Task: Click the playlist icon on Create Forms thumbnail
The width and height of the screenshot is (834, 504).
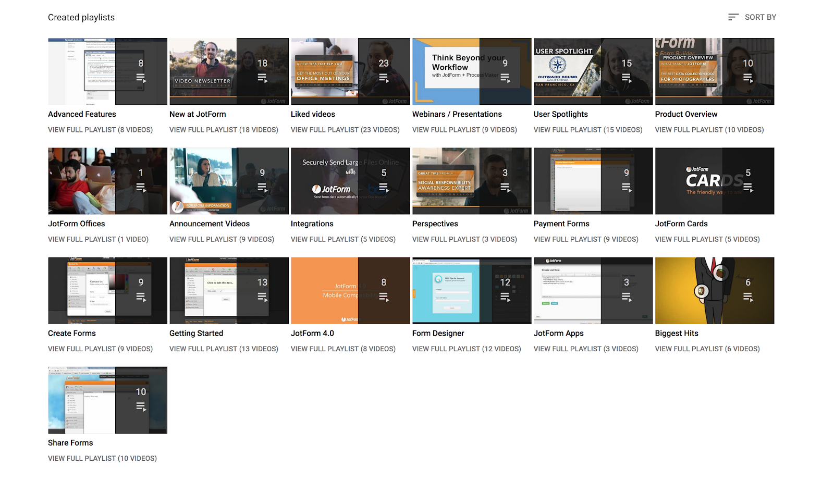Action: (141, 297)
